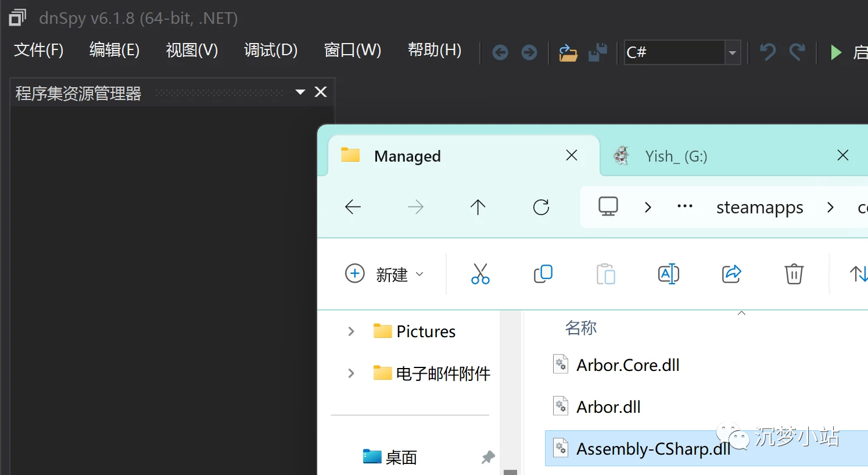Navigate forward in dnSpy toolbar
868x475 pixels.
529,53
